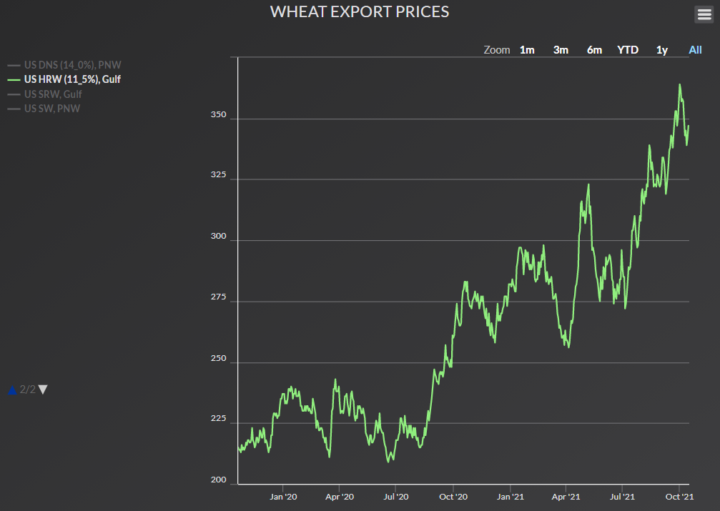Go to previous legend page arrow
Viewport: 720px width, 511px height.
pos(12,389)
